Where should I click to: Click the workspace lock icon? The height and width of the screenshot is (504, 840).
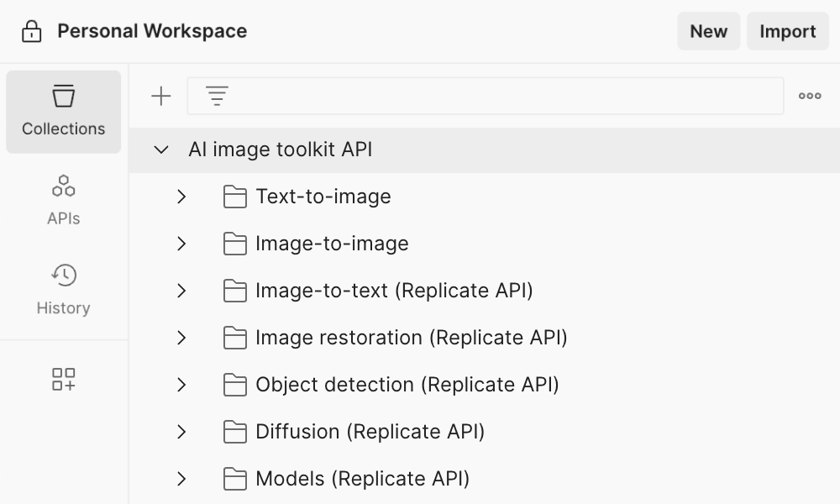pos(32,32)
